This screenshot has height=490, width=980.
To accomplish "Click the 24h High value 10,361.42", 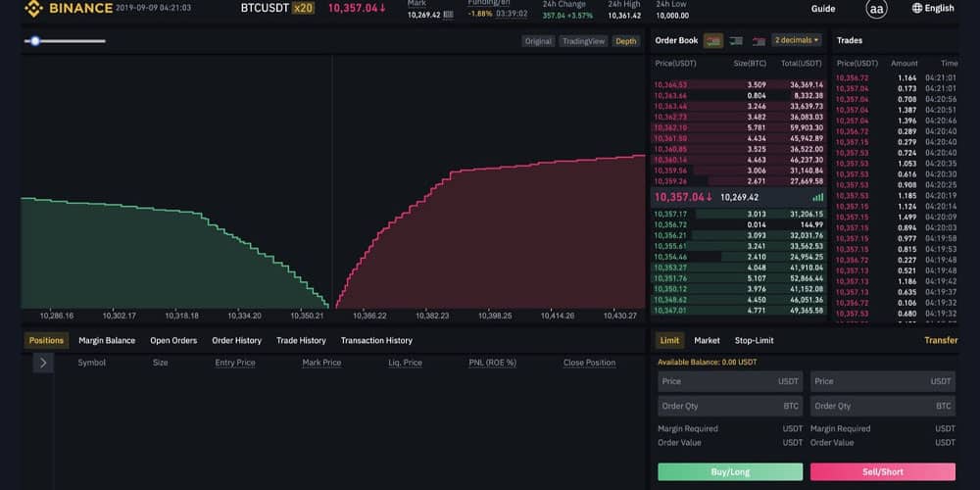I will pyautogui.click(x=624, y=16).
